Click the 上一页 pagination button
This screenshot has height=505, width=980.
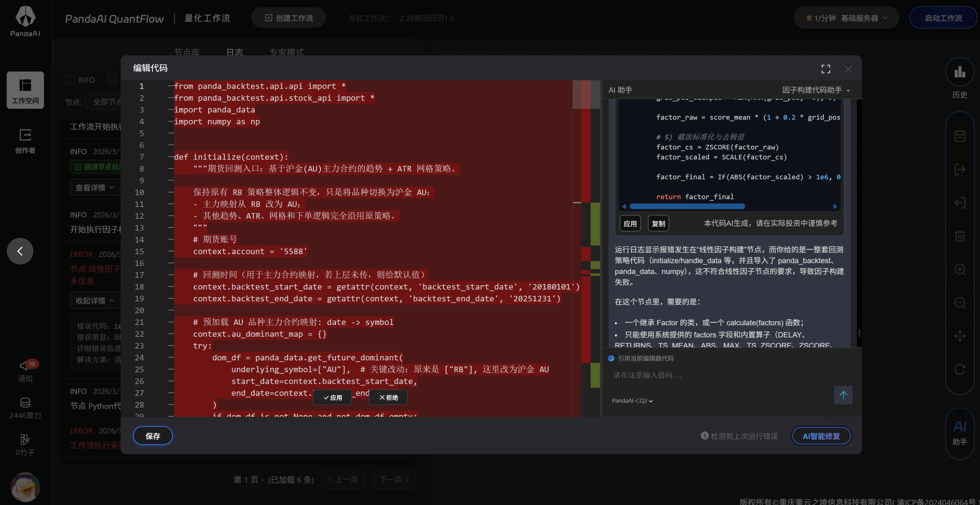click(x=343, y=479)
